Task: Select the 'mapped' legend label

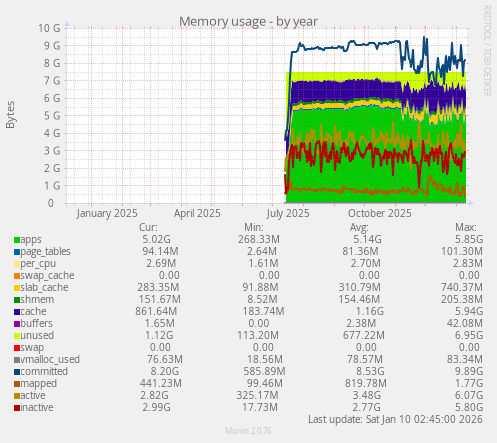Action: (x=39, y=384)
